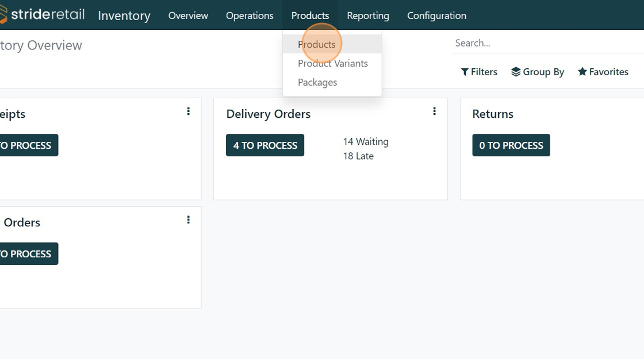644x359 pixels.
Task: Expand the Reporting menu
Action: 368,16
